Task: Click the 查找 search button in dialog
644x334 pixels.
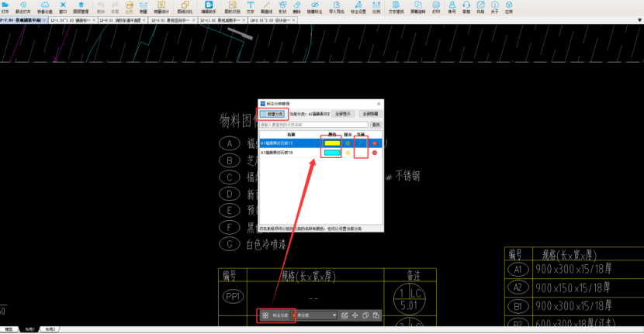Action: [x=376, y=125]
